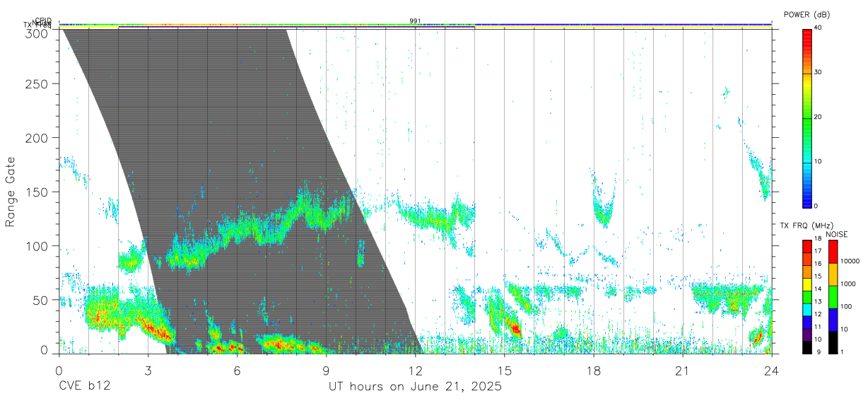Click the '14' TX FRQ scale label
Screen dimensions: 868x401
click(818, 289)
